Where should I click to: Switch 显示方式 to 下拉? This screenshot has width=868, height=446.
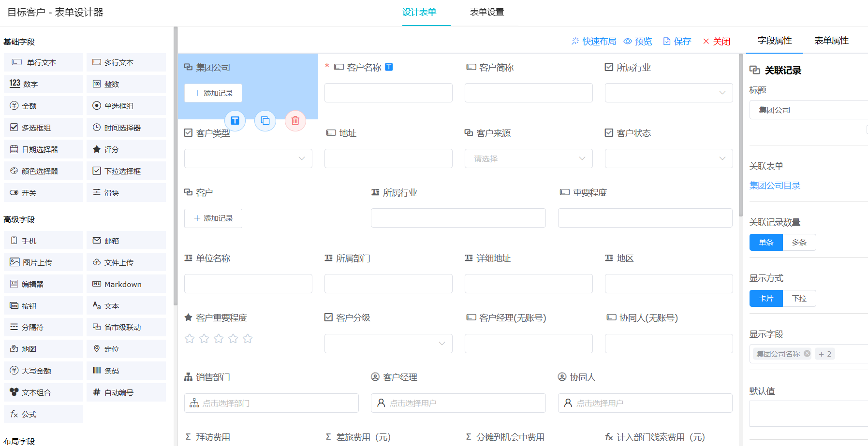pos(799,298)
